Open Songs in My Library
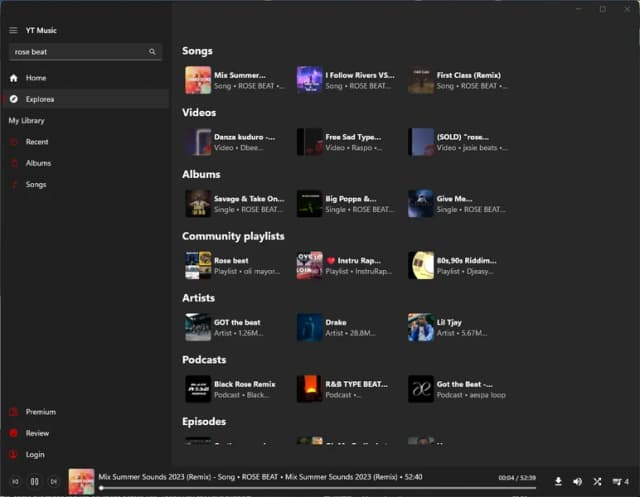Viewport: 640px width, 497px height. pyautogui.click(x=85, y=184)
